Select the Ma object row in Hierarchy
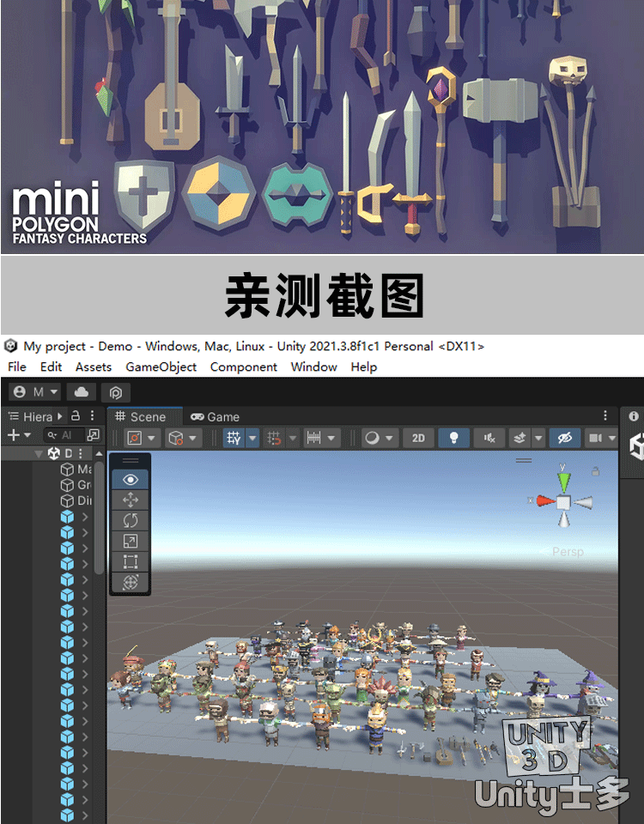Viewport: 644px width, 824px height. [x=76, y=470]
